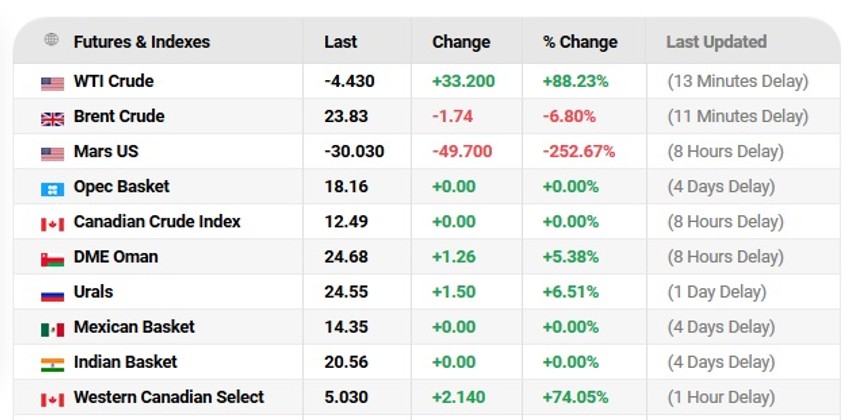Click the Mars US price -30.030
This screenshot has width=850, height=420.
click(354, 152)
